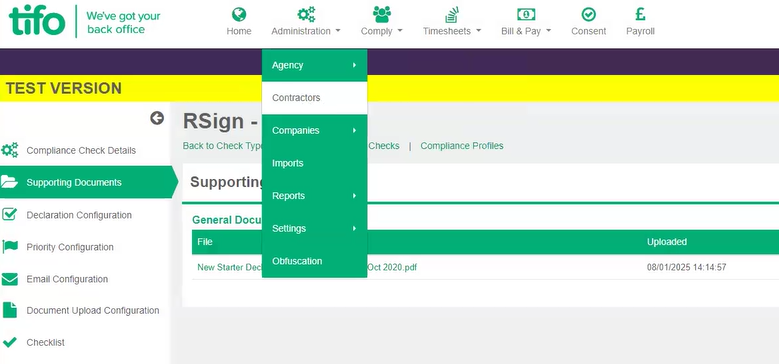Screen dimensions: 779x364
Task: Click the Comply people icon
Action: (382, 14)
